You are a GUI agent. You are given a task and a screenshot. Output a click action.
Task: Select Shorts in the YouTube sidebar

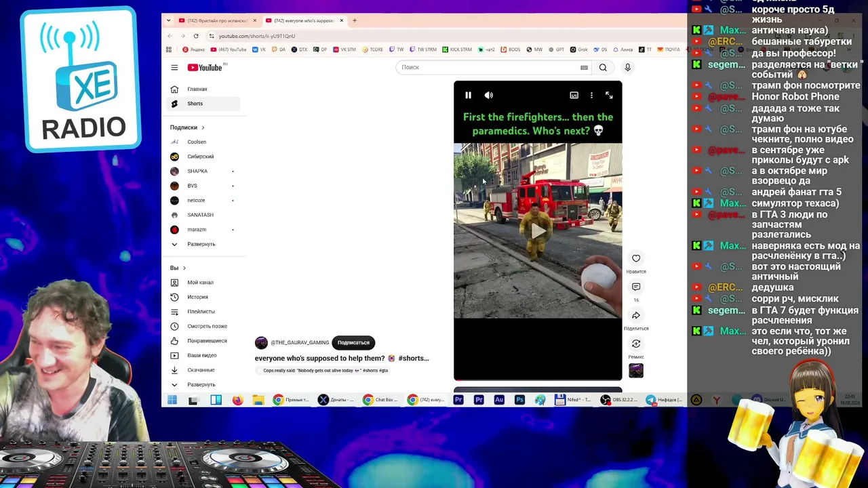tap(204, 104)
